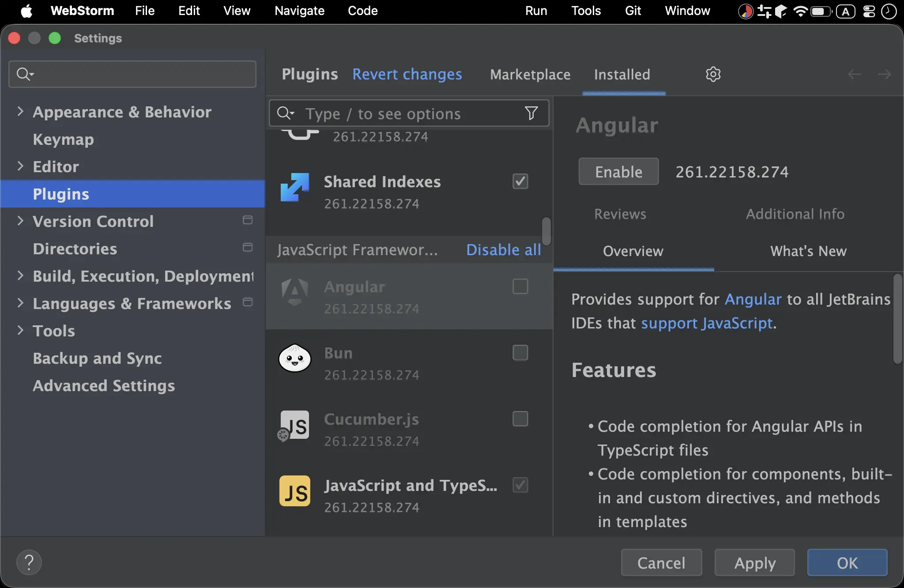
Task: Check the Bun plugin checkbox
Action: pyautogui.click(x=520, y=352)
